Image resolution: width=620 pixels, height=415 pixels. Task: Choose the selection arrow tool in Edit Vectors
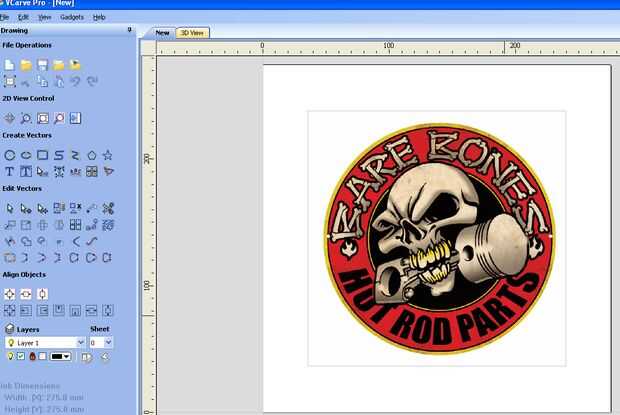9,208
